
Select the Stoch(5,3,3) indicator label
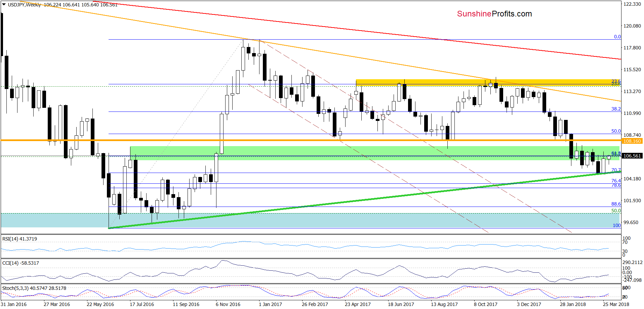pos(34,288)
